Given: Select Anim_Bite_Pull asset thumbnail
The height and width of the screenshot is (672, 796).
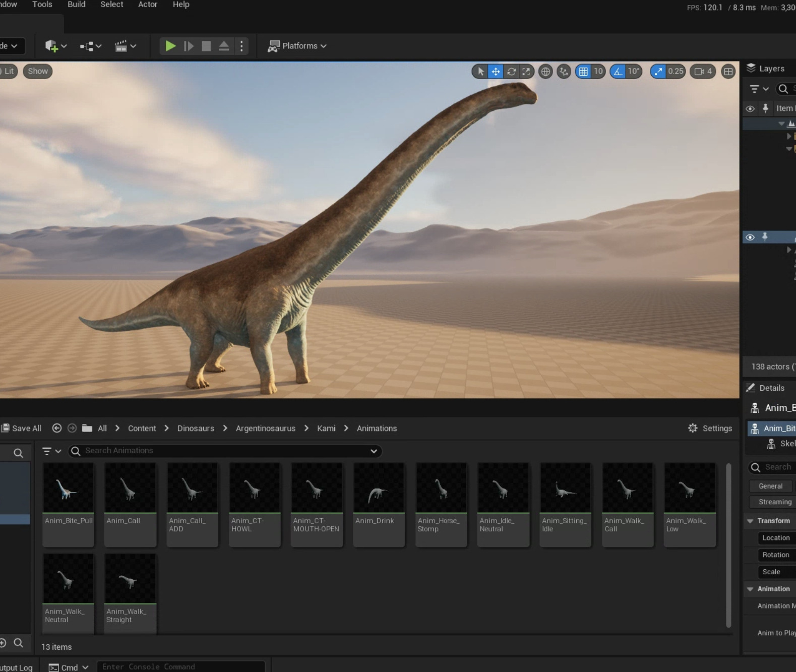Looking at the screenshot, I should point(69,488).
